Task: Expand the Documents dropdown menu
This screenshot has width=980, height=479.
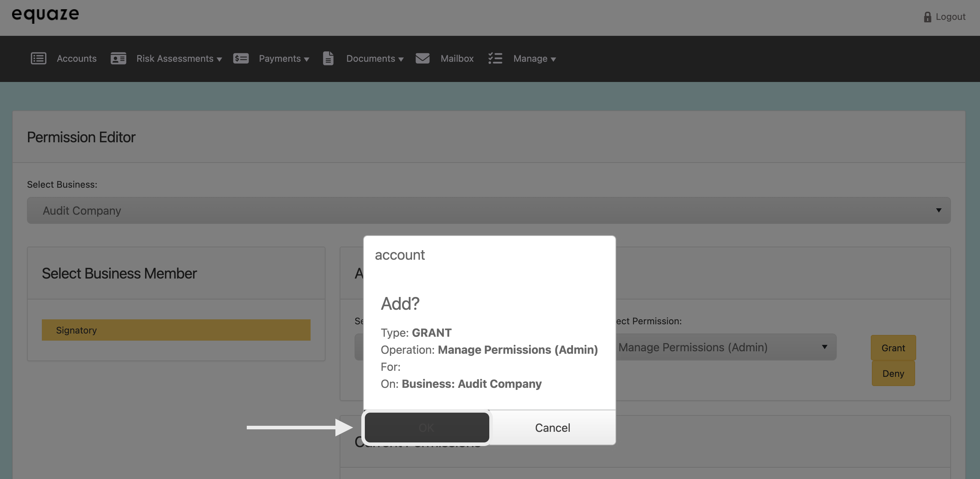Action: coord(375,59)
